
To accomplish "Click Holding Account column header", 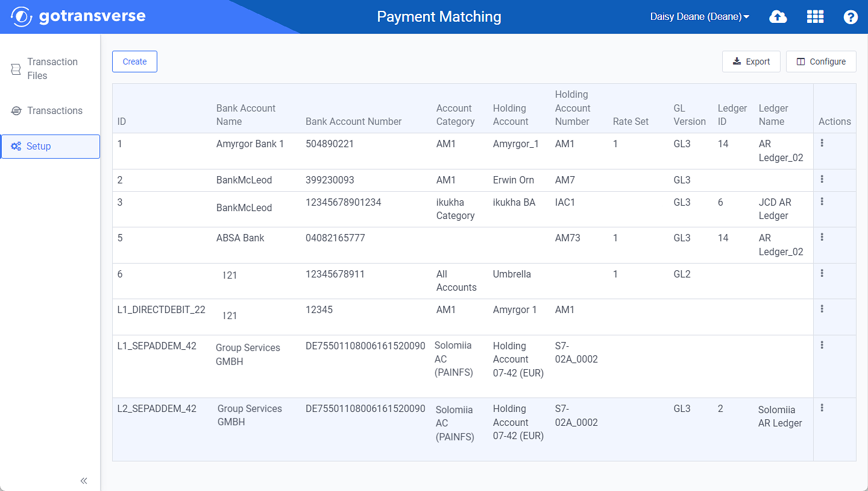I will point(511,115).
